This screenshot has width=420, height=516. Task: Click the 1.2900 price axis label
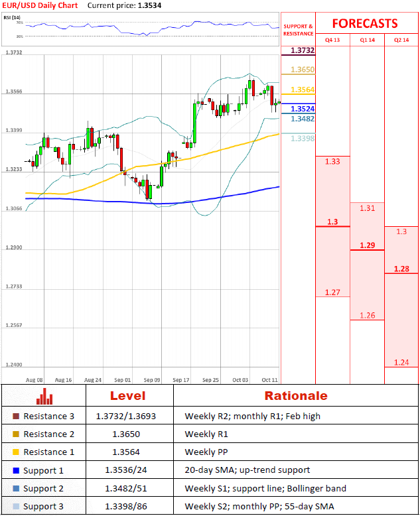[14, 247]
